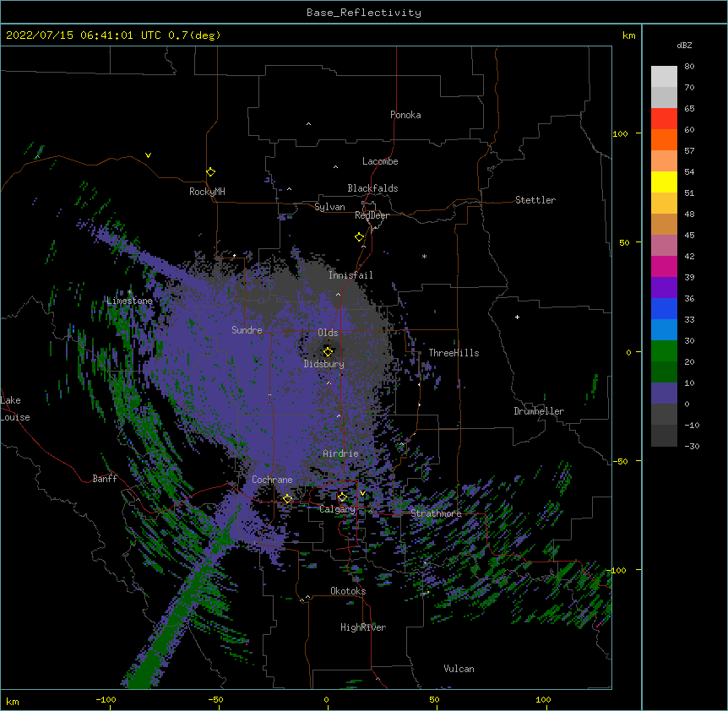Screen dimensions: 728x711
Task: Select the RockyMH label
Action: tap(207, 192)
